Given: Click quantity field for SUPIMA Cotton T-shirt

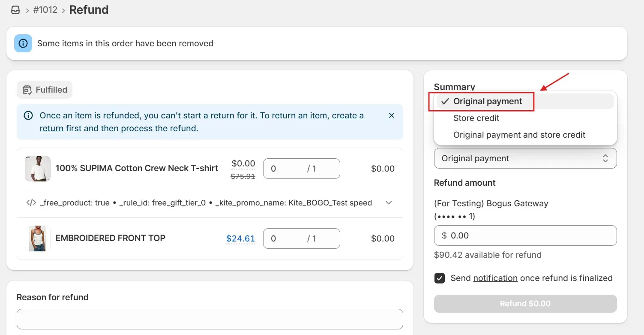Looking at the screenshot, I should (x=302, y=169).
